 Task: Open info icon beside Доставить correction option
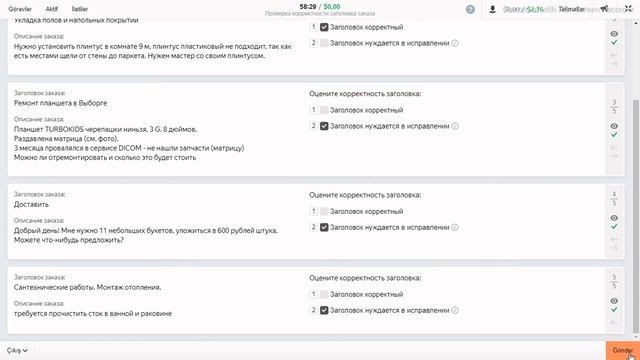pyautogui.click(x=455, y=227)
